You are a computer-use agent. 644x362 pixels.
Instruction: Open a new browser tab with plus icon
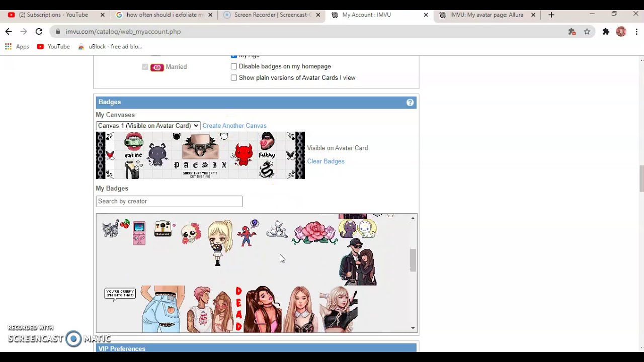pos(551,15)
